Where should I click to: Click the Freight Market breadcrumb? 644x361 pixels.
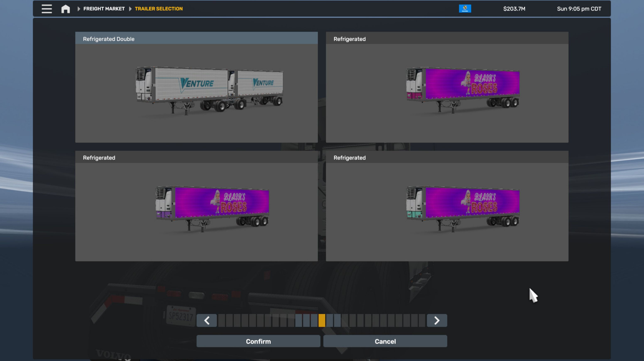[x=104, y=9]
